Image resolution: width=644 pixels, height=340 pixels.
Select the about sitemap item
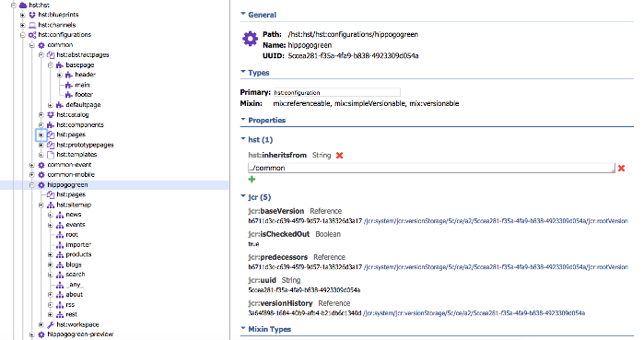click(74, 295)
